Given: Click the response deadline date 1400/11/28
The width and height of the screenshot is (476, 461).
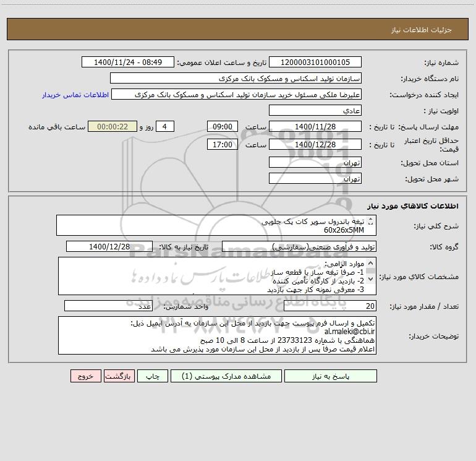Looking at the screenshot, I should (315, 126).
